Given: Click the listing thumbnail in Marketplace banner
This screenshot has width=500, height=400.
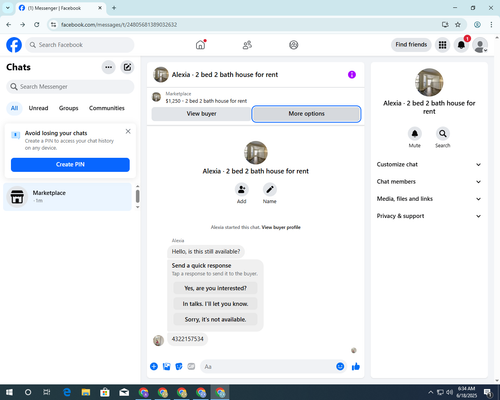Looking at the screenshot, I should tap(156, 97).
